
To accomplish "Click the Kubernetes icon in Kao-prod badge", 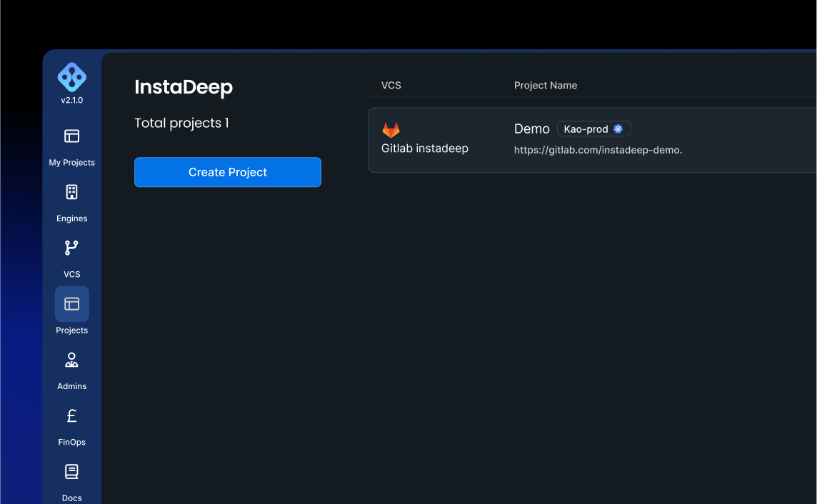I will (618, 129).
